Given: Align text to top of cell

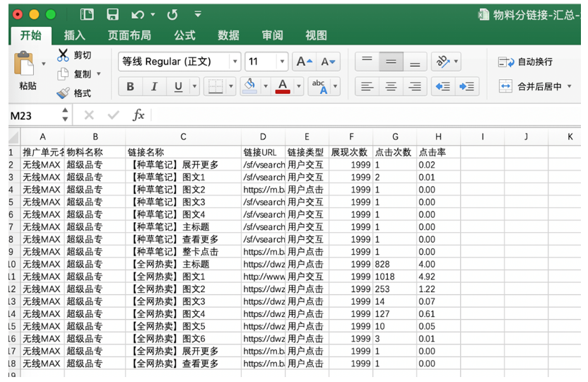Looking at the screenshot, I should click(367, 62).
